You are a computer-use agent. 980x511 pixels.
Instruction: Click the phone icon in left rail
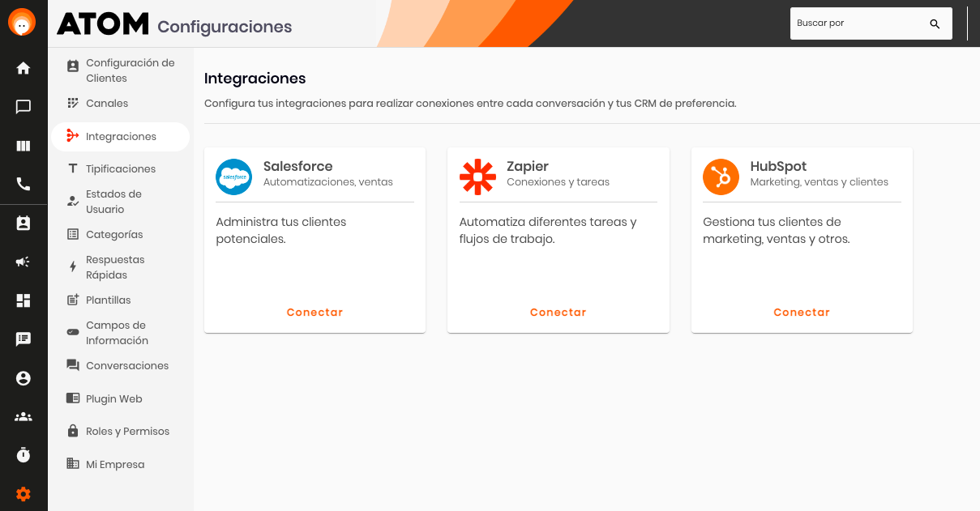pos(24,184)
